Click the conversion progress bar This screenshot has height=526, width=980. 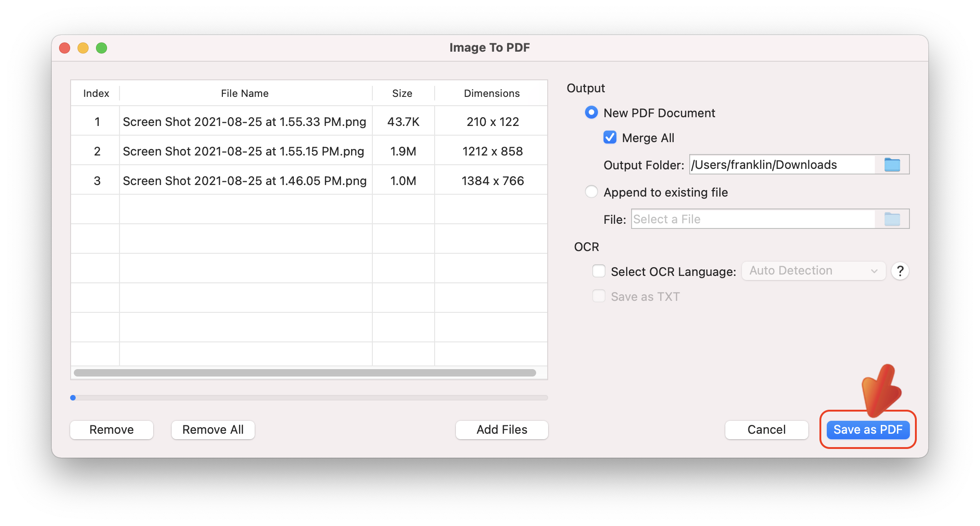click(309, 397)
